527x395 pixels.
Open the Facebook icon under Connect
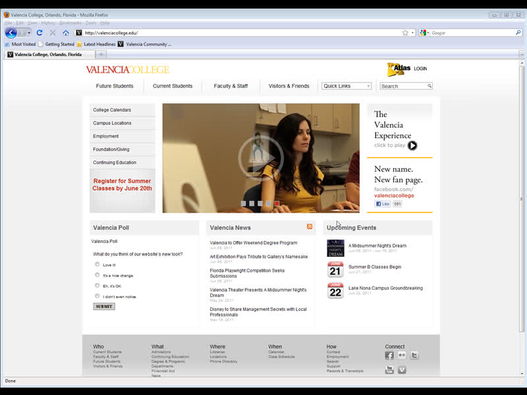point(389,355)
